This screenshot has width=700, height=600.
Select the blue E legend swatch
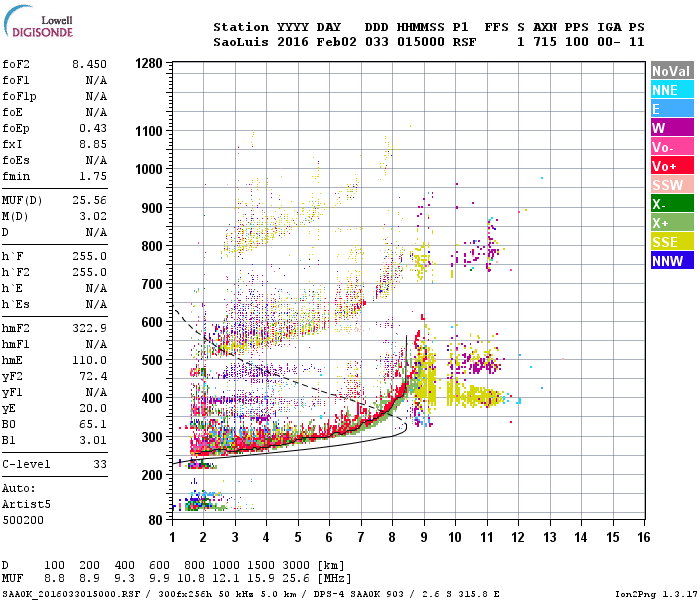pos(672,109)
